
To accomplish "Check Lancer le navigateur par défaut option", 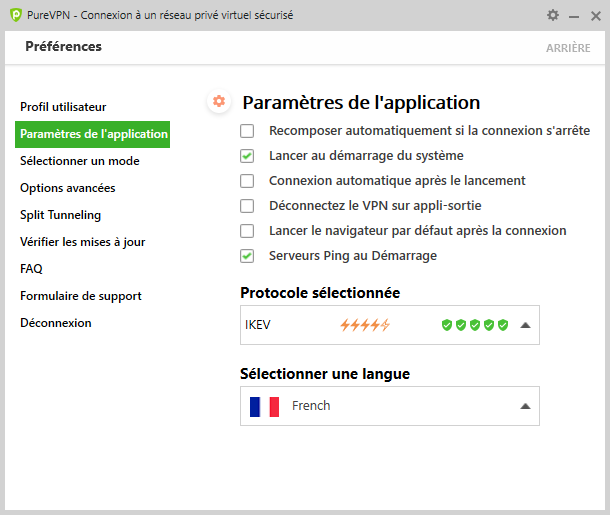I will 247,231.
